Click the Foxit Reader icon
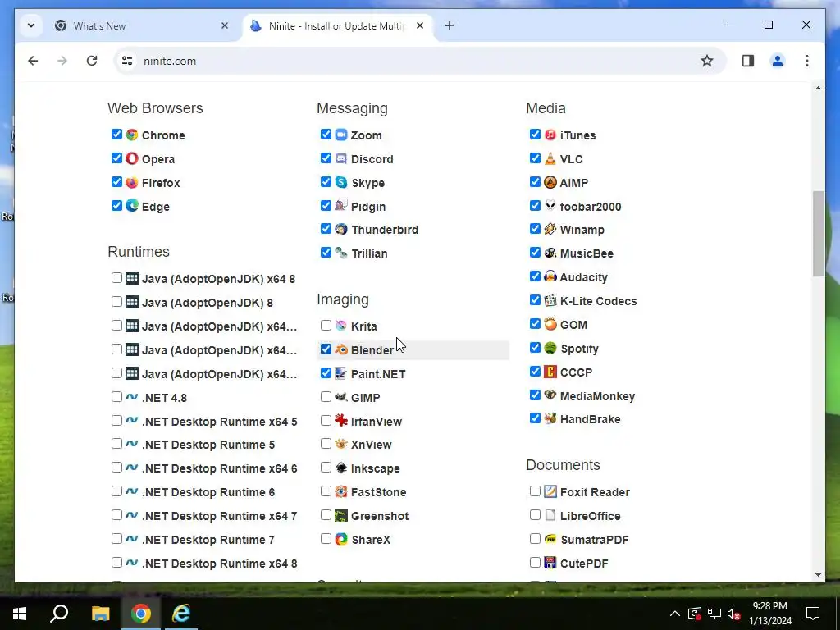 pyautogui.click(x=550, y=491)
